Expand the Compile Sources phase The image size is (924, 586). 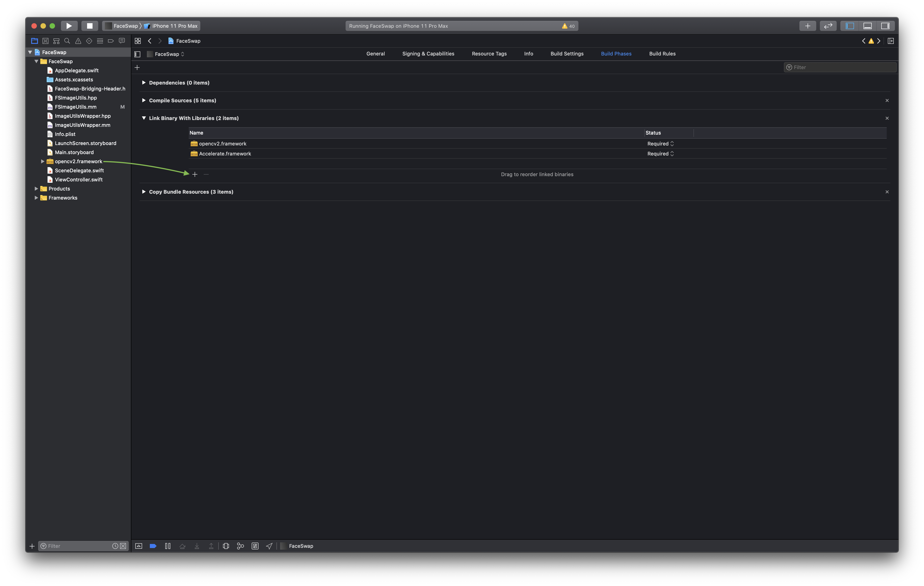pyautogui.click(x=143, y=100)
